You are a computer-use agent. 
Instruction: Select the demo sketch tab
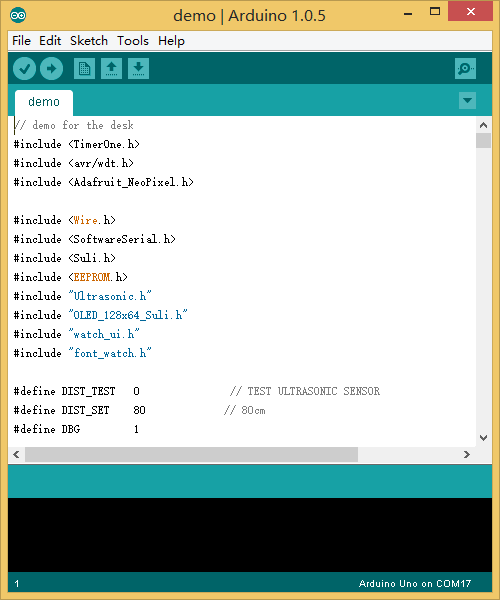tap(44, 102)
